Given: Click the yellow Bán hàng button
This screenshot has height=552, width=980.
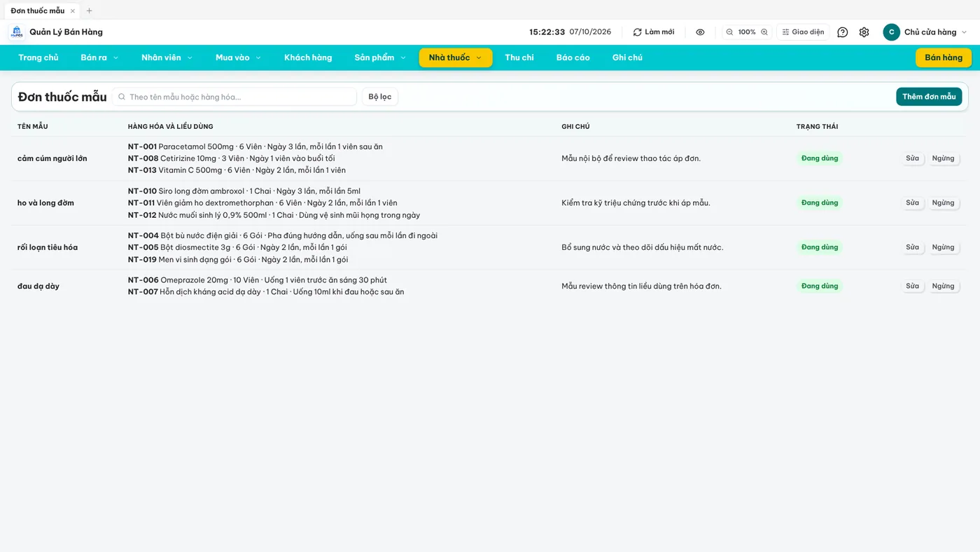Looking at the screenshot, I should (944, 57).
